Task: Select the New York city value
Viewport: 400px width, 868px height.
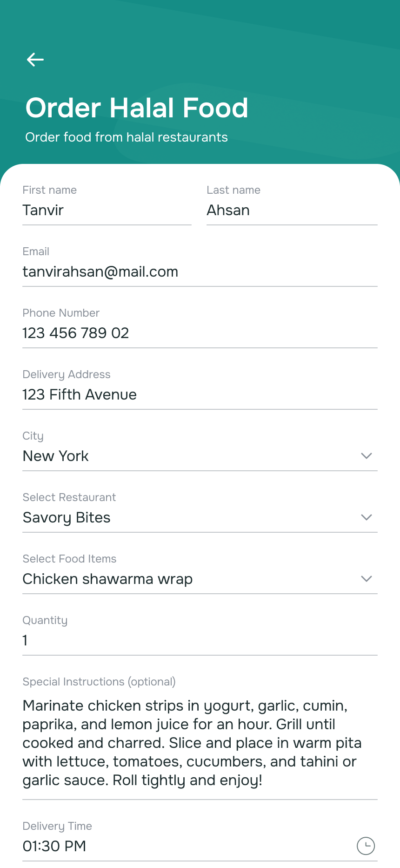Action: pyautogui.click(x=56, y=456)
